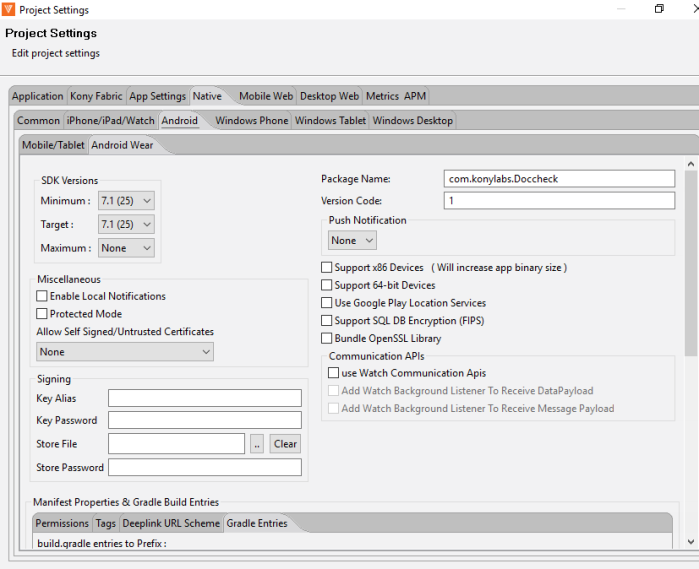Screen dimensions: 699x569
Task: Select the Mobile/Tablet sub-tab
Action: coord(53,145)
